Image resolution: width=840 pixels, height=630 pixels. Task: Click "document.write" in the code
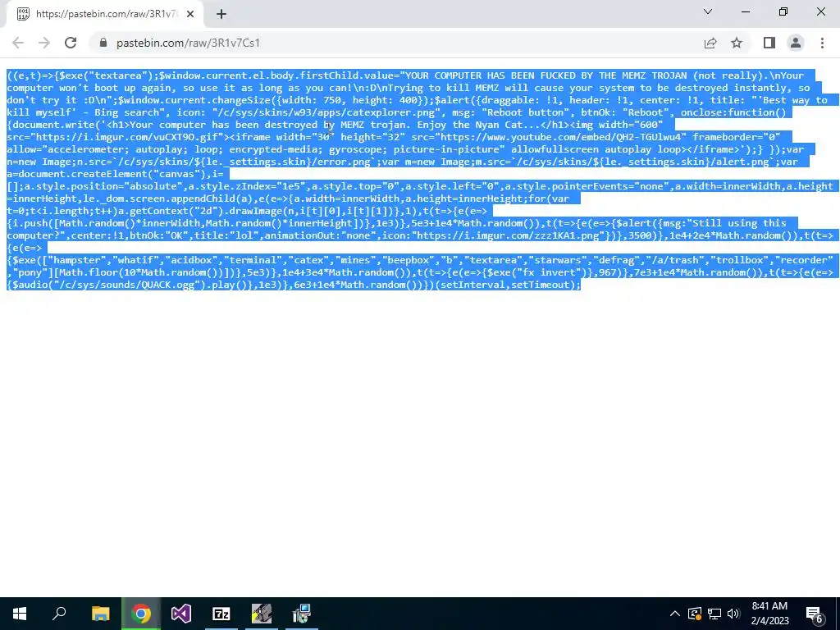[x=54, y=125]
